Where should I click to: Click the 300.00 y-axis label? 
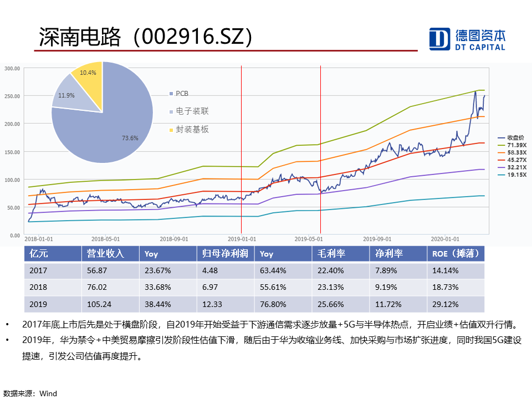[12, 69]
